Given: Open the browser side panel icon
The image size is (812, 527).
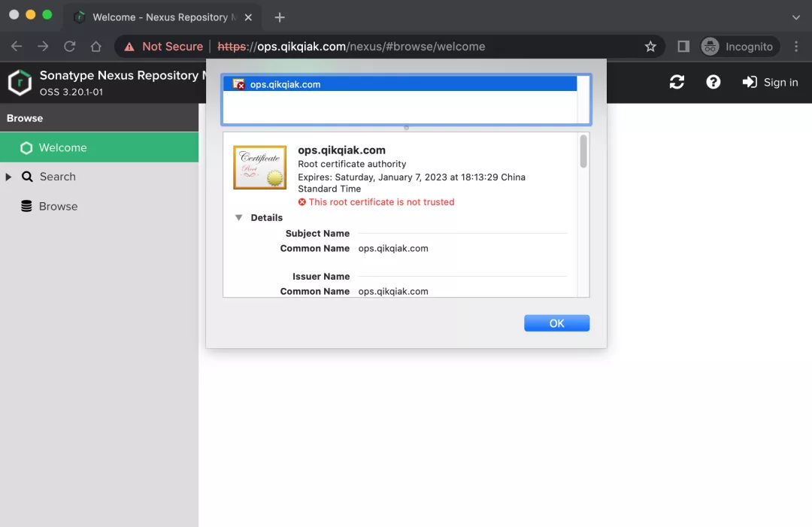Looking at the screenshot, I should (683, 47).
